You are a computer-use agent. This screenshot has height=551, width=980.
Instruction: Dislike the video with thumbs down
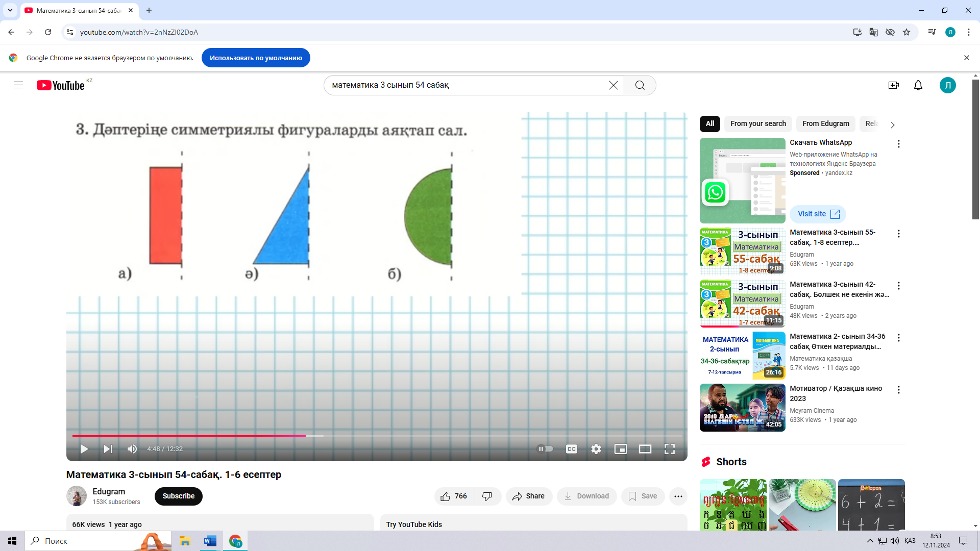tap(487, 496)
